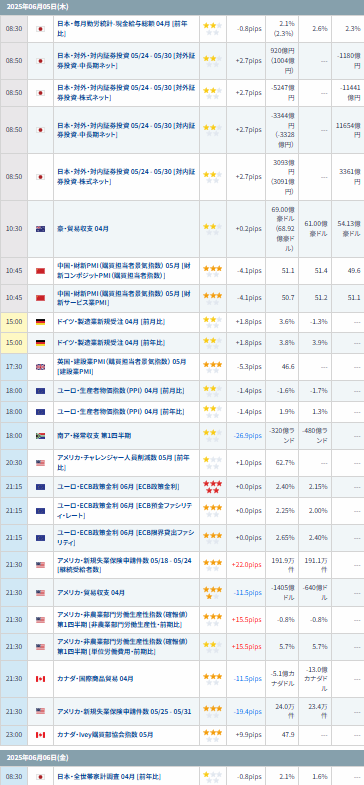Image resolution: width=364 pixels, height=785 pixels.
Task: Click the Japan flag beside 対内証券投資-株式ネット
Action: pyautogui.click(x=41, y=177)
